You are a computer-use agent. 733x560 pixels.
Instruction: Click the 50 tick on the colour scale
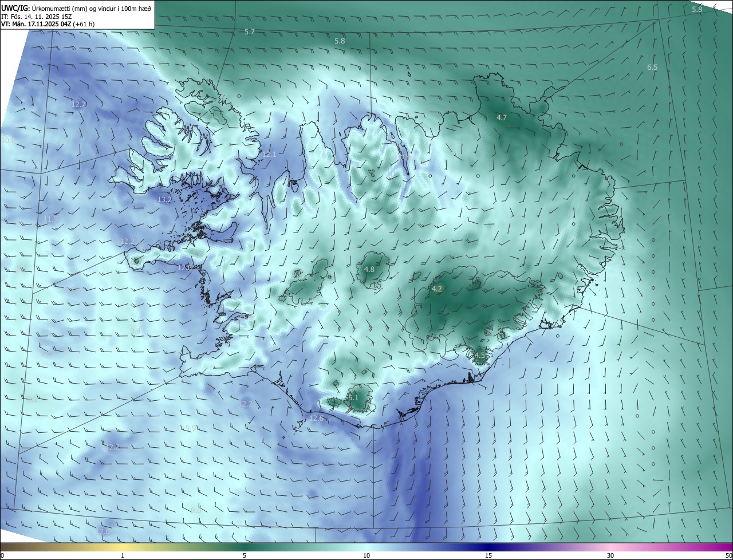[x=728, y=555]
